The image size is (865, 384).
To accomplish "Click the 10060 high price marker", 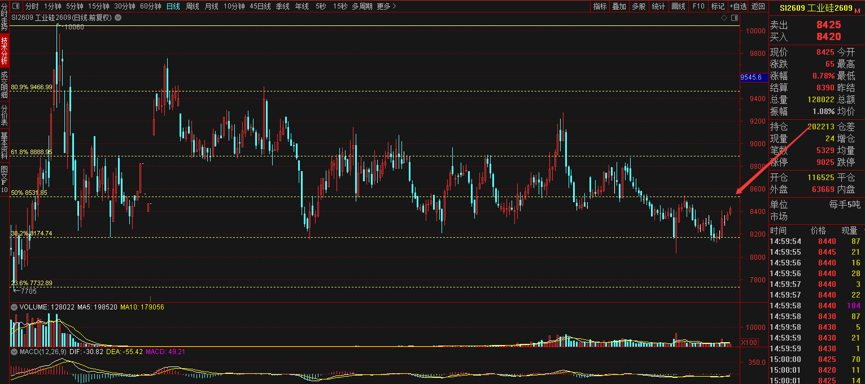I will coord(74,26).
